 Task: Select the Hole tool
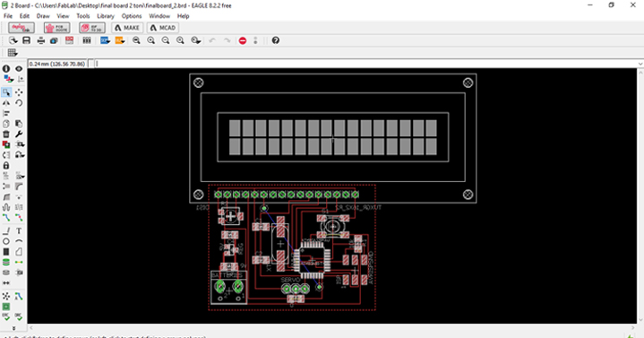6,273
